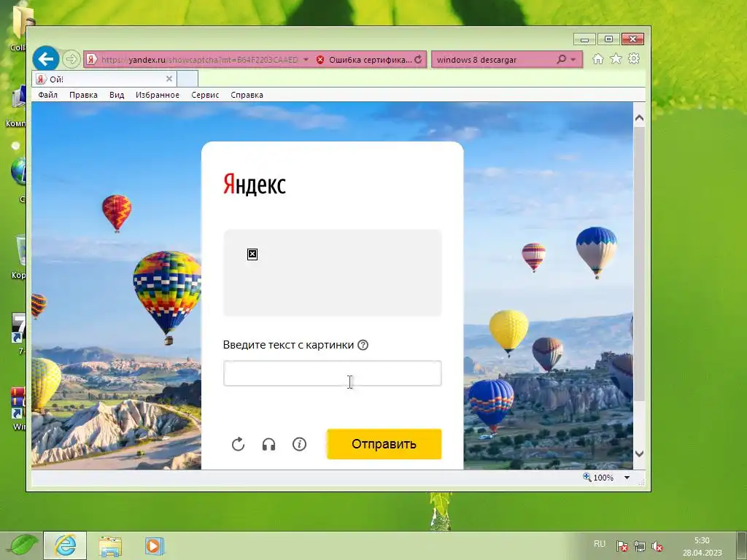
Task: Select the Ой! browser tab
Action: [104, 79]
